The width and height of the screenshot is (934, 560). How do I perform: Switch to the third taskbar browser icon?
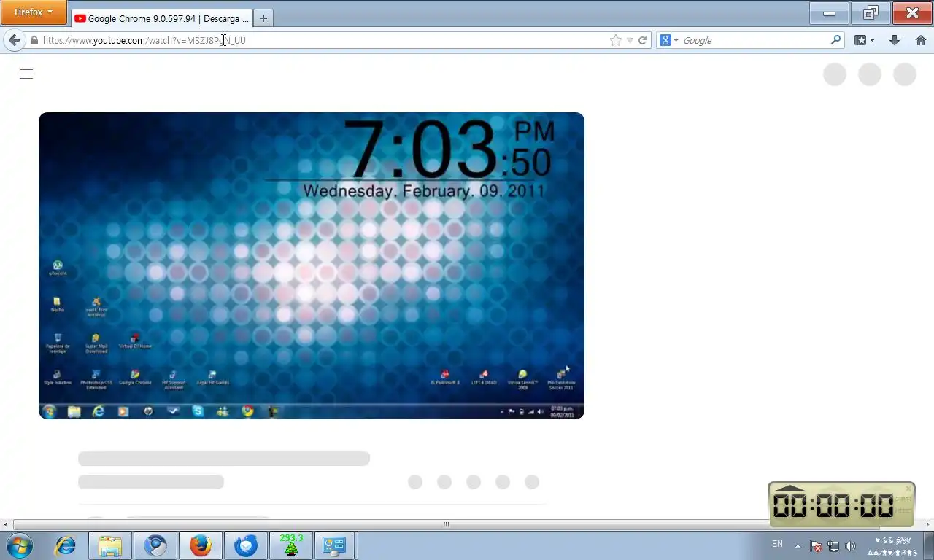tap(155, 545)
